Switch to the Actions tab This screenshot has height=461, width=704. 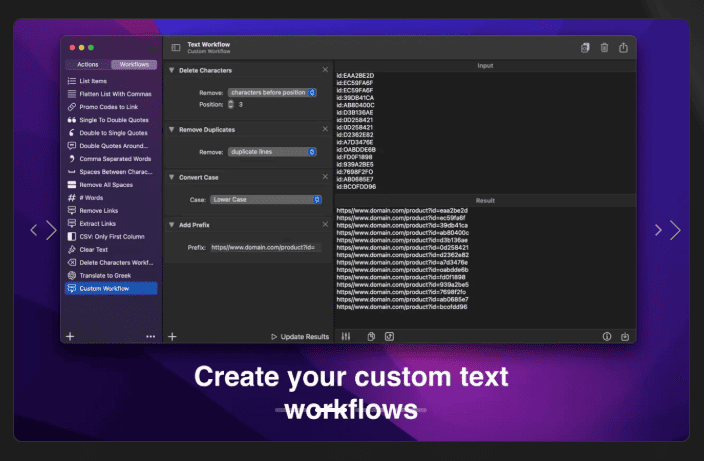[88, 64]
